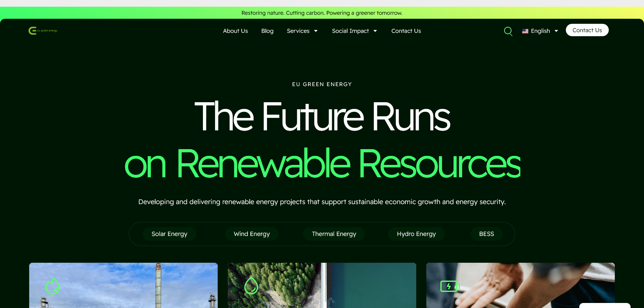Open the English language selector arrow

pos(556,31)
